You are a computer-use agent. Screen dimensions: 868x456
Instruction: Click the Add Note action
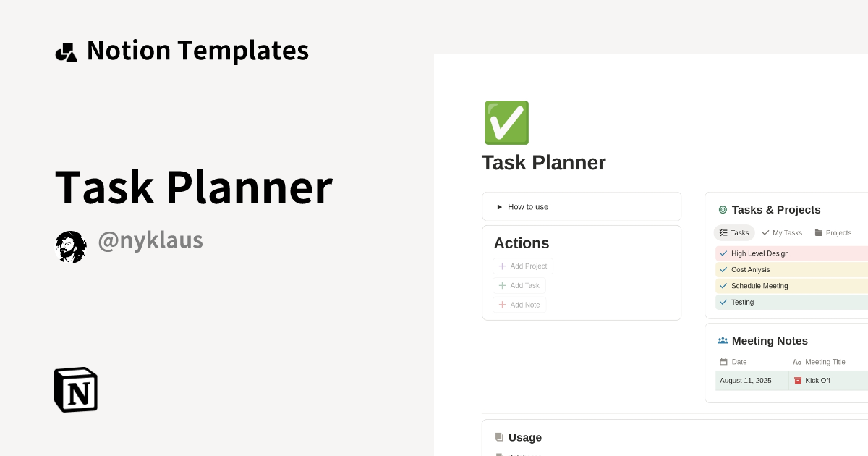[x=519, y=305]
